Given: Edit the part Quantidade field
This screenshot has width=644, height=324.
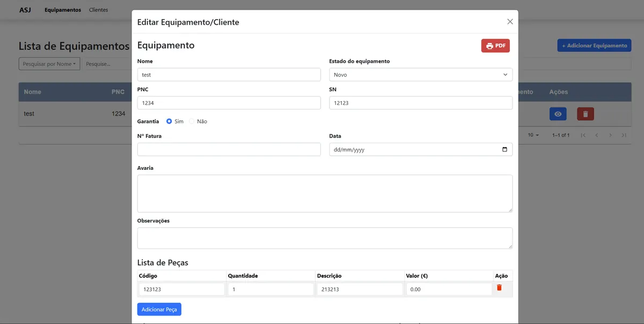Looking at the screenshot, I should 271,289.
